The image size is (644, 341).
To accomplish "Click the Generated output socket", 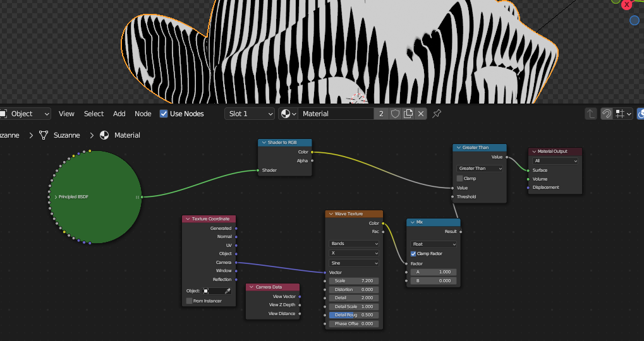I will tap(236, 228).
